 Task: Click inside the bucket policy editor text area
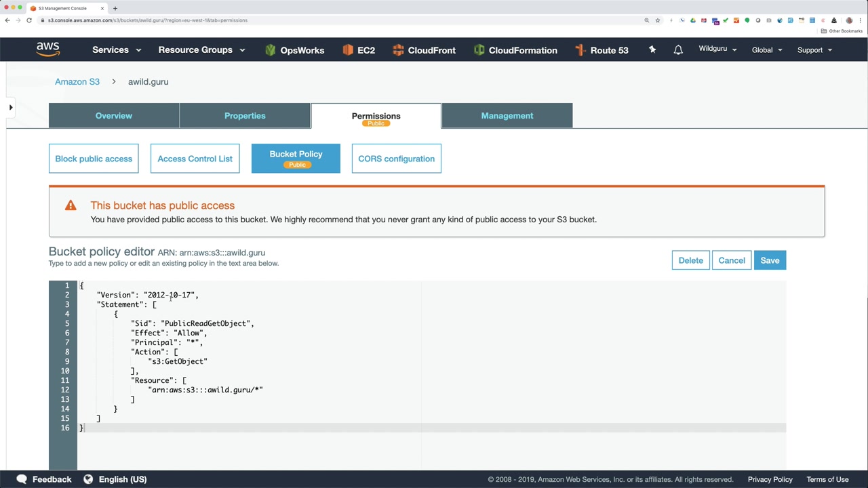point(431,375)
